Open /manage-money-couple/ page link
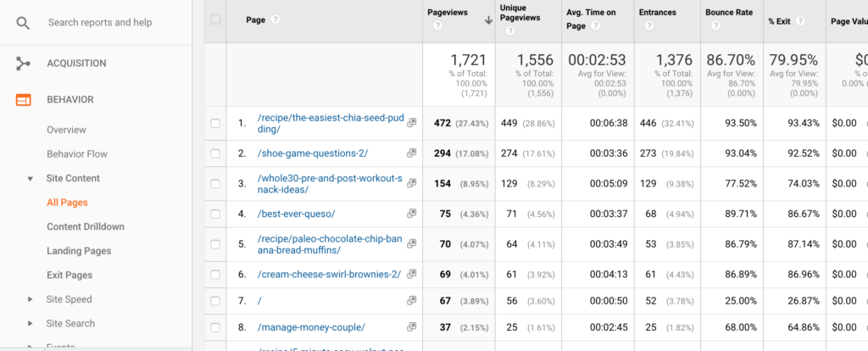868x351 pixels. click(311, 327)
